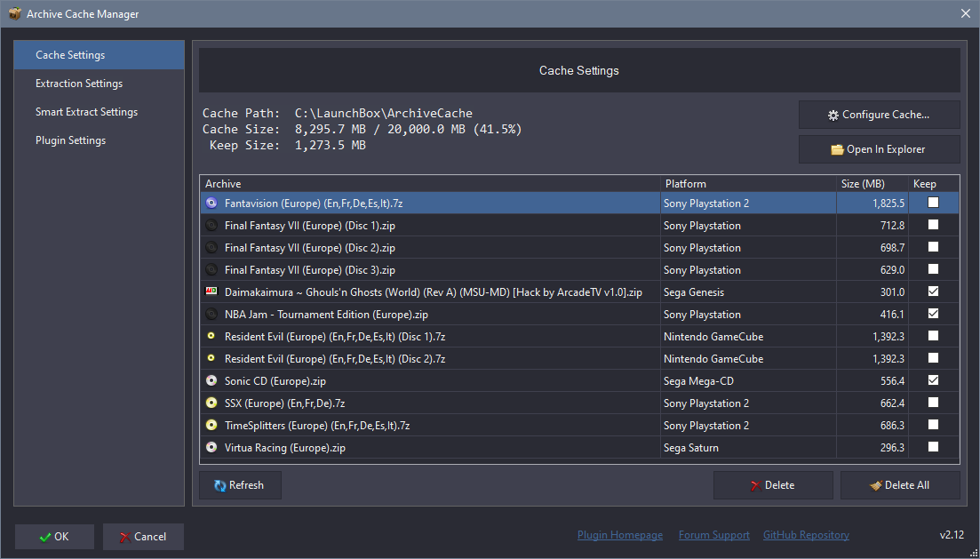Click the Sega Mega-CD platform cell
The height and width of the screenshot is (559, 980).
[748, 380]
